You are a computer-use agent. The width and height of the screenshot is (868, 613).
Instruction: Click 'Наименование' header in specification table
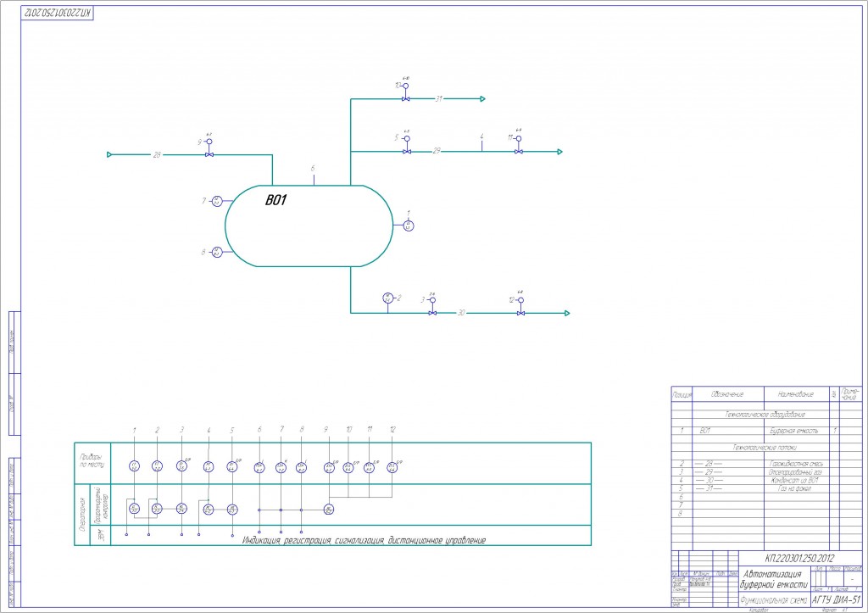click(796, 394)
